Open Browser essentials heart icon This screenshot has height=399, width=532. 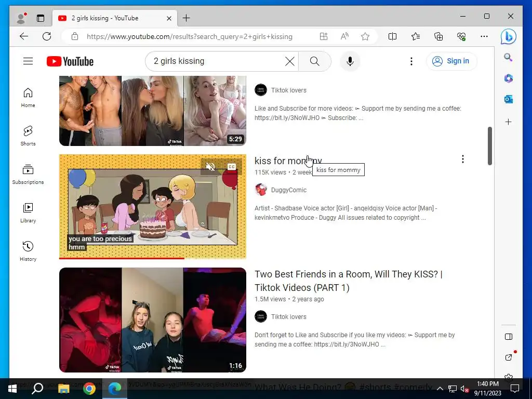[x=461, y=37]
